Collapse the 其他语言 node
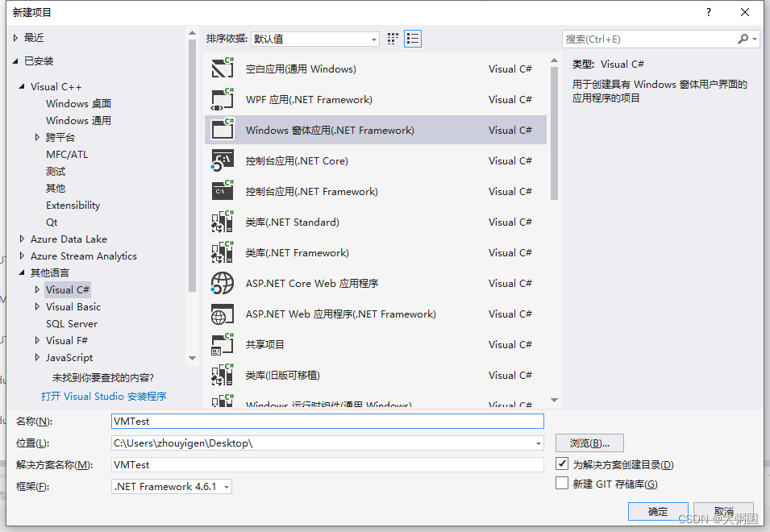 (22, 272)
